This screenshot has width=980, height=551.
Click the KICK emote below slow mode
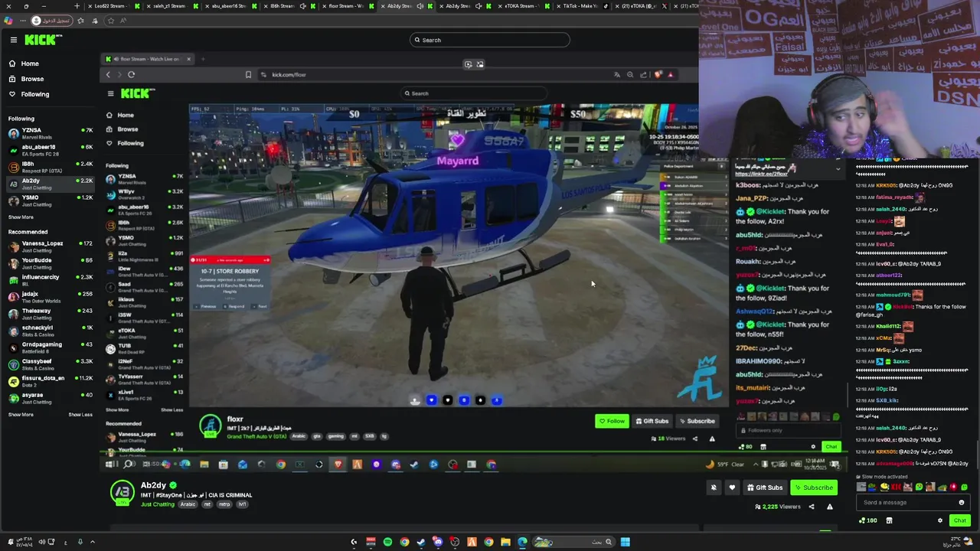click(897, 487)
